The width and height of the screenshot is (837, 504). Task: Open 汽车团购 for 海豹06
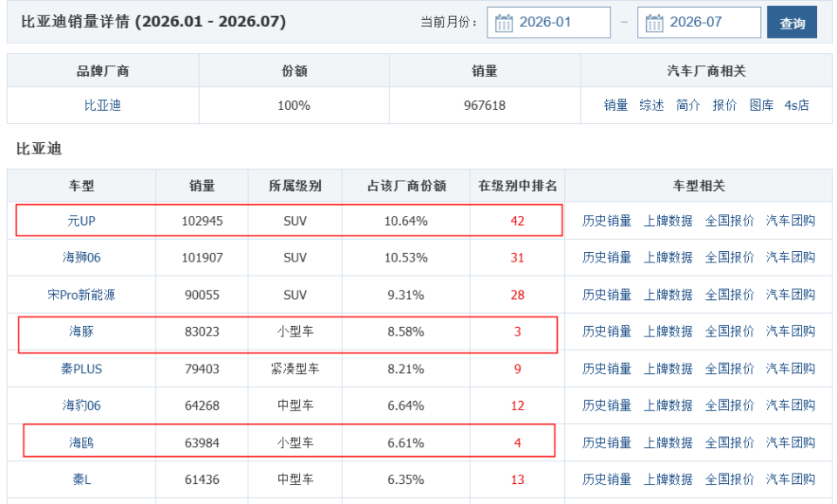(791, 405)
